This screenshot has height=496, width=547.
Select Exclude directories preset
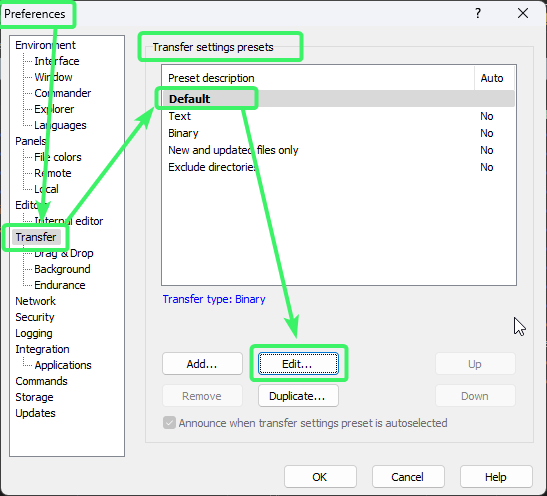338,167
